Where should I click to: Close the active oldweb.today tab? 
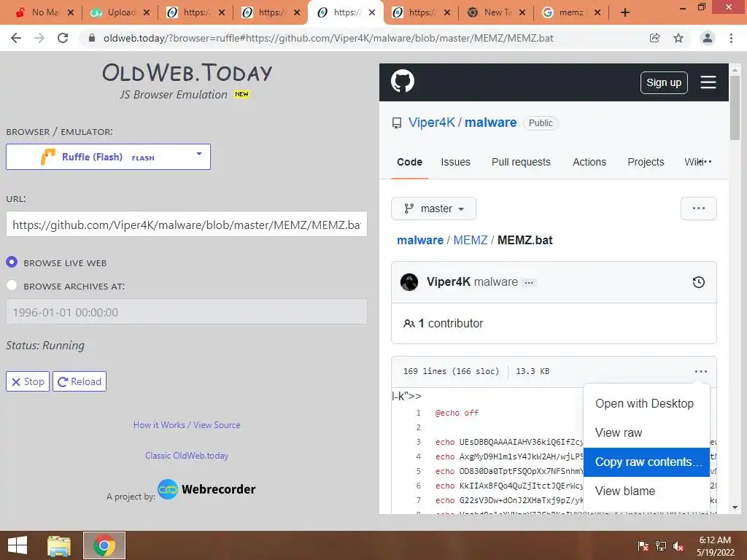372,13
